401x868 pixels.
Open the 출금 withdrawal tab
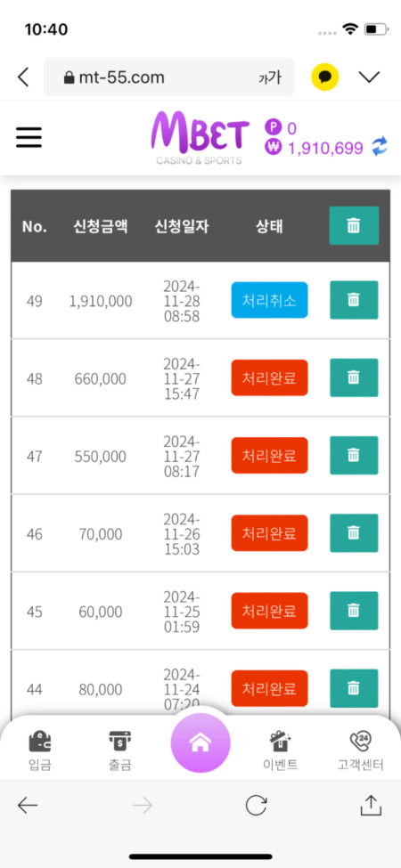click(120, 750)
